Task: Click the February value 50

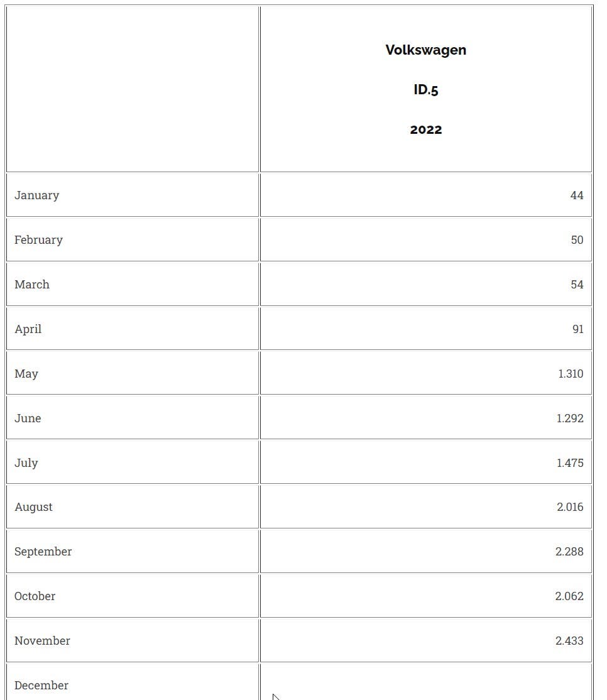Action: pyautogui.click(x=576, y=240)
